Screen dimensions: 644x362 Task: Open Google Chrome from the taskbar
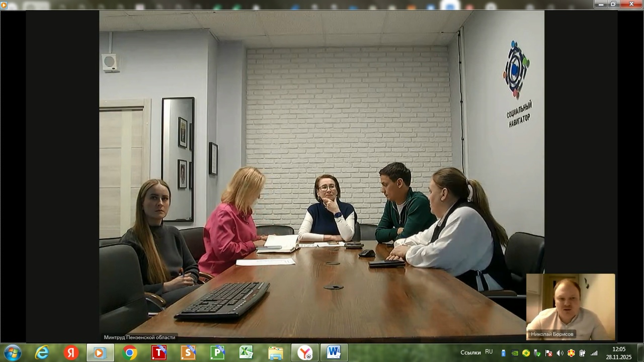point(129,353)
